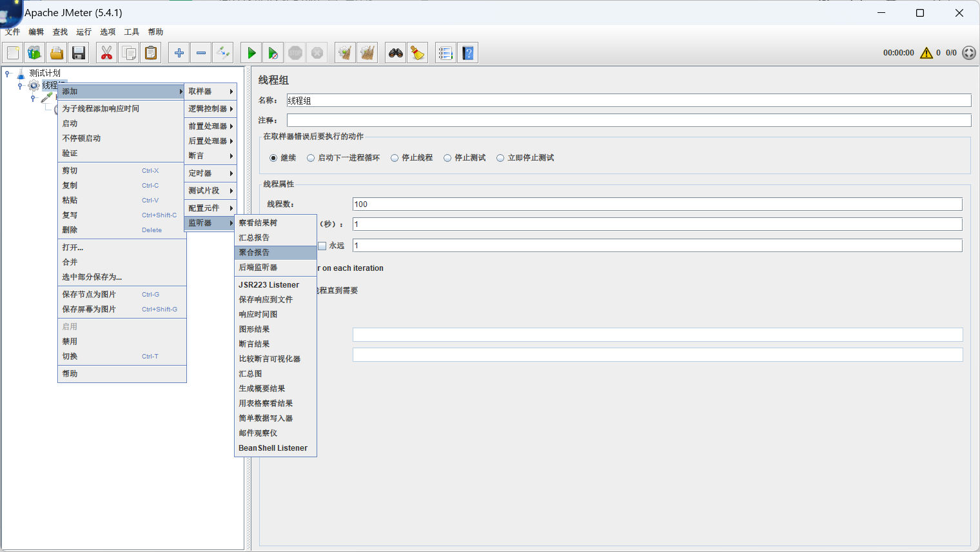Click the Expand All plus icon
This screenshot has height=552, width=980.
pyautogui.click(x=179, y=53)
